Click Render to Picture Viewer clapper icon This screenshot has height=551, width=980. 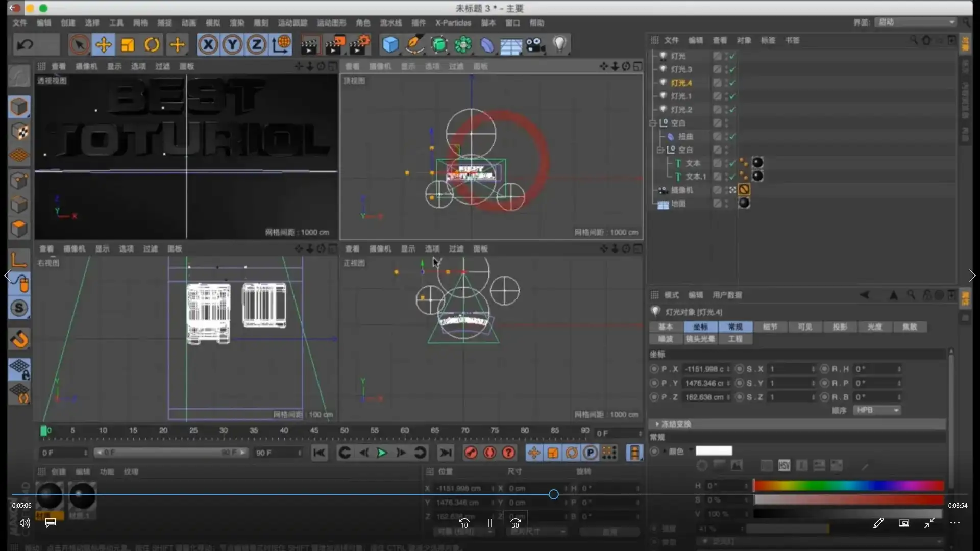coord(334,45)
